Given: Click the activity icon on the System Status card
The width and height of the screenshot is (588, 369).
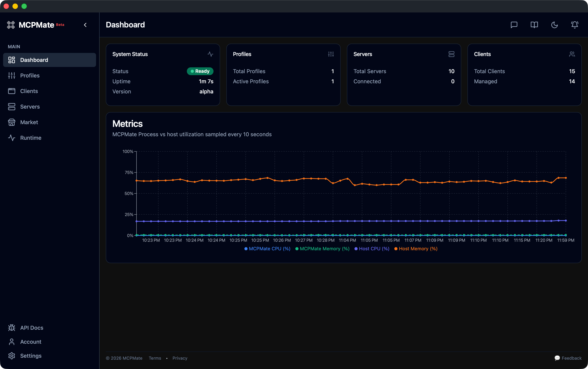Looking at the screenshot, I should tap(210, 54).
